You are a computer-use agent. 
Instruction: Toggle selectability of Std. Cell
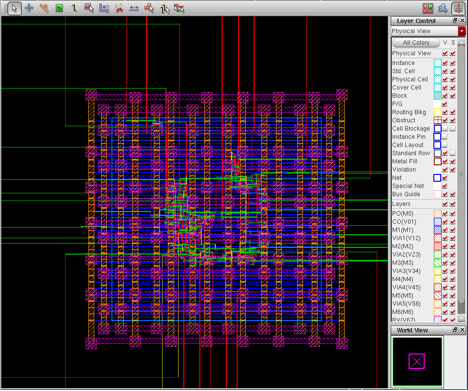(x=452, y=71)
